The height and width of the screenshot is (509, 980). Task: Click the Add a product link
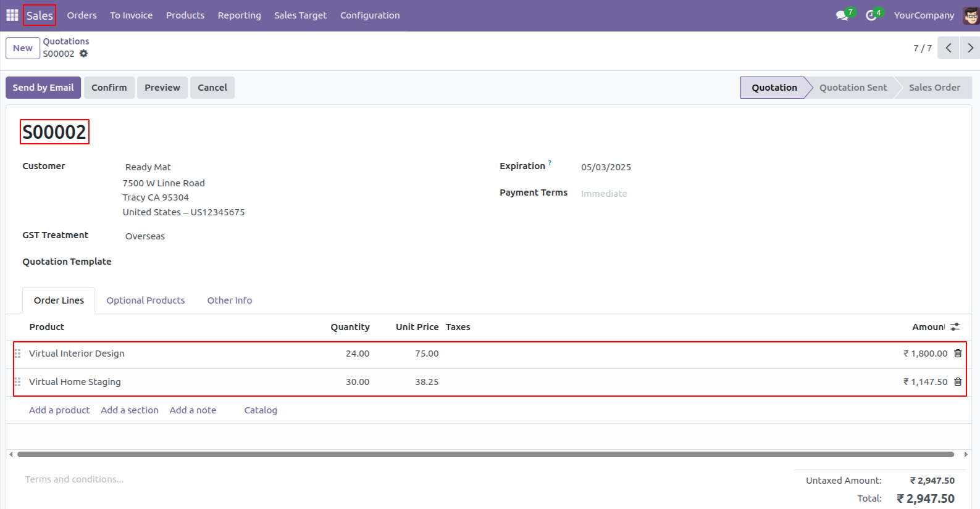59,410
